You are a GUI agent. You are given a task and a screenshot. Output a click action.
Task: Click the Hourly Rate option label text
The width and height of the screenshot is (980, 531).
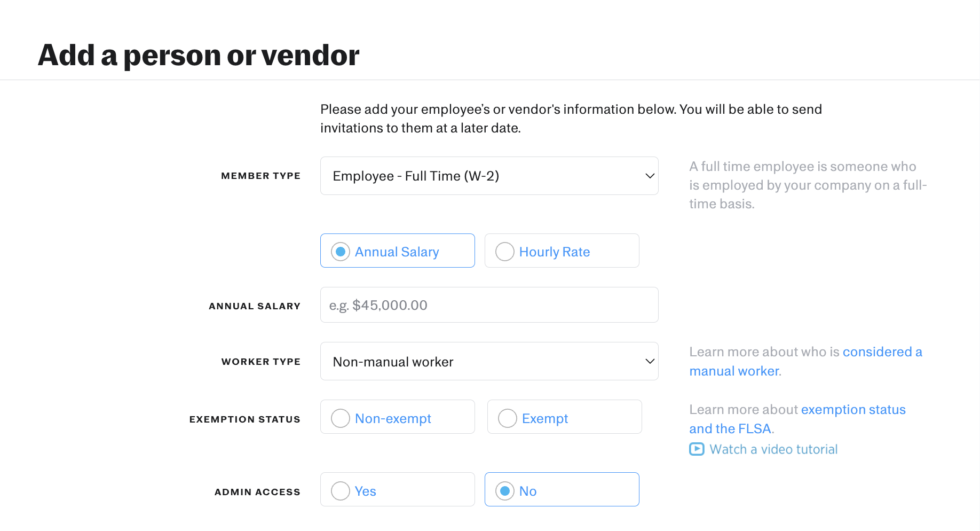(x=554, y=252)
